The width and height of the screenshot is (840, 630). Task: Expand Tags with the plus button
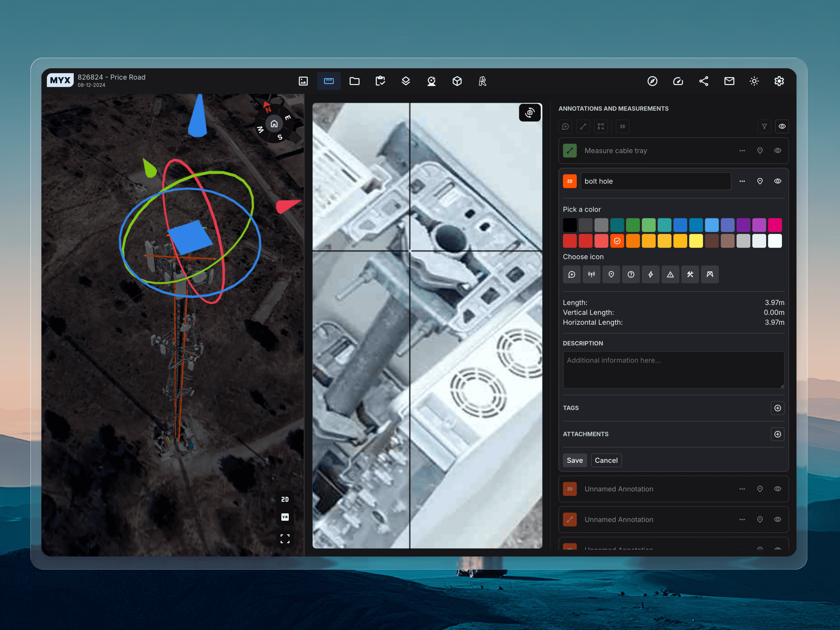pyautogui.click(x=777, y=408)
